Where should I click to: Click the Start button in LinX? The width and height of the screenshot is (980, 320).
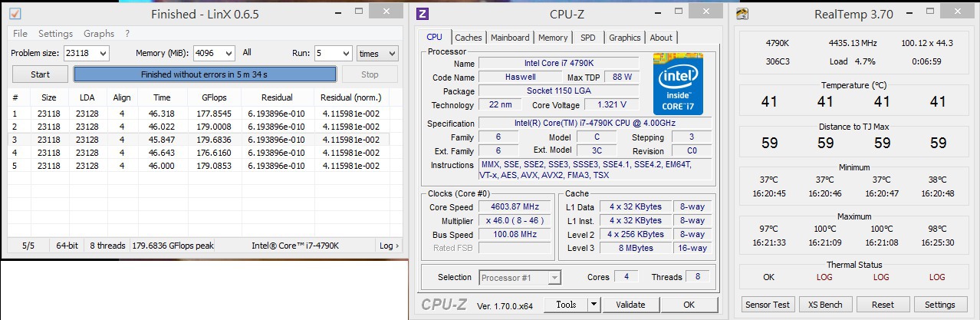(x=40, y=74)
